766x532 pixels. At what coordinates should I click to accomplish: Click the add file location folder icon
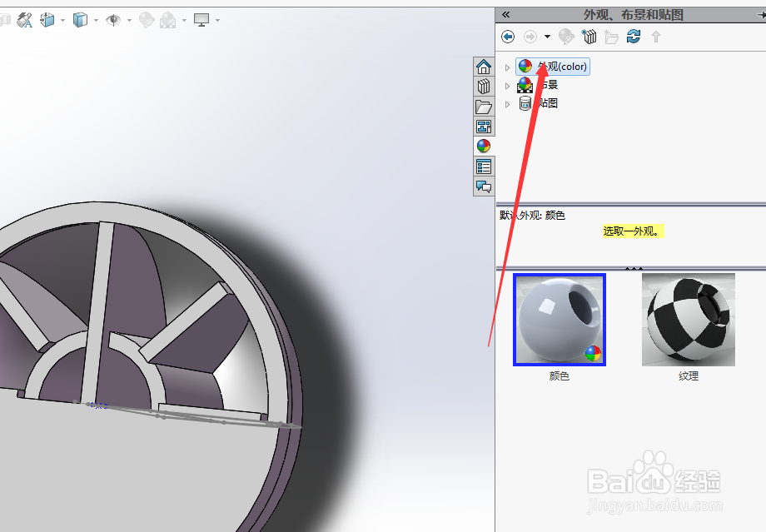coord(611,37)
